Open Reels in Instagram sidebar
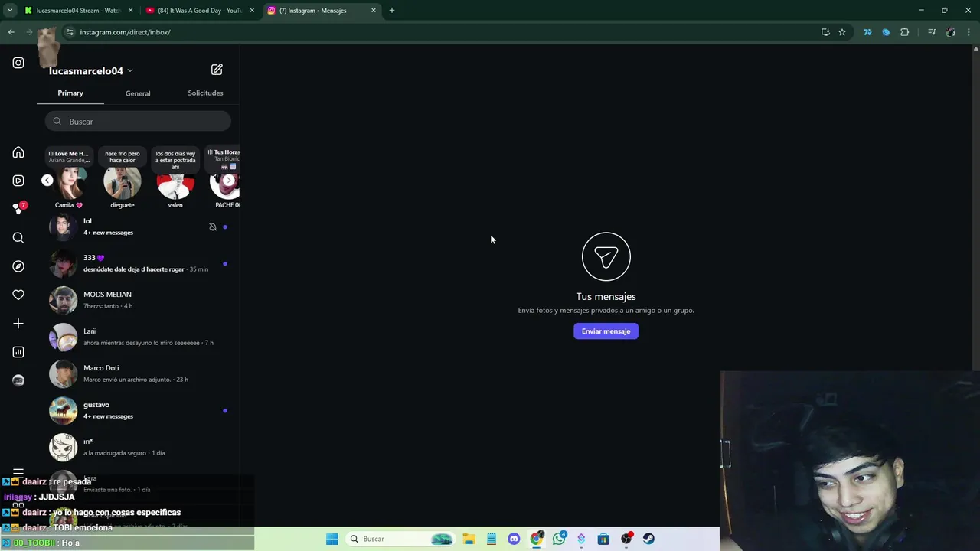The width and height of the screenshot is (980, 551). (18, 181)
